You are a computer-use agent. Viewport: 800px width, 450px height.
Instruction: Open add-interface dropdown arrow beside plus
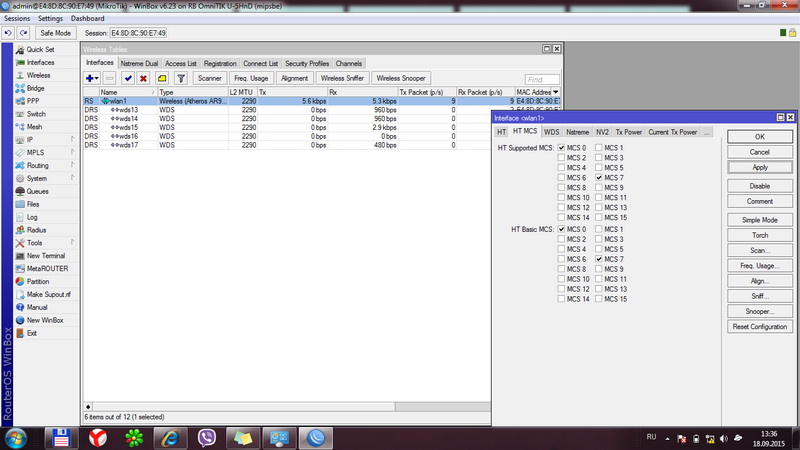click(96, 79)
